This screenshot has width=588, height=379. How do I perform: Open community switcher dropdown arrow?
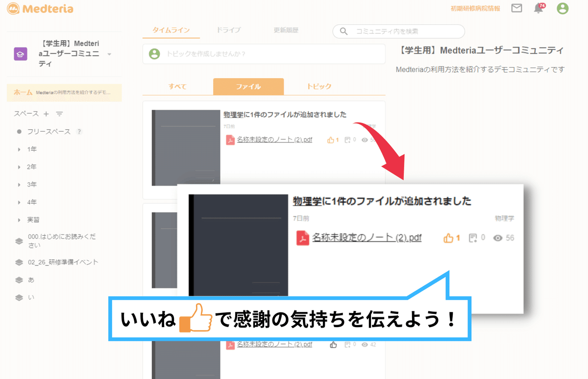(x=109, y=54)
